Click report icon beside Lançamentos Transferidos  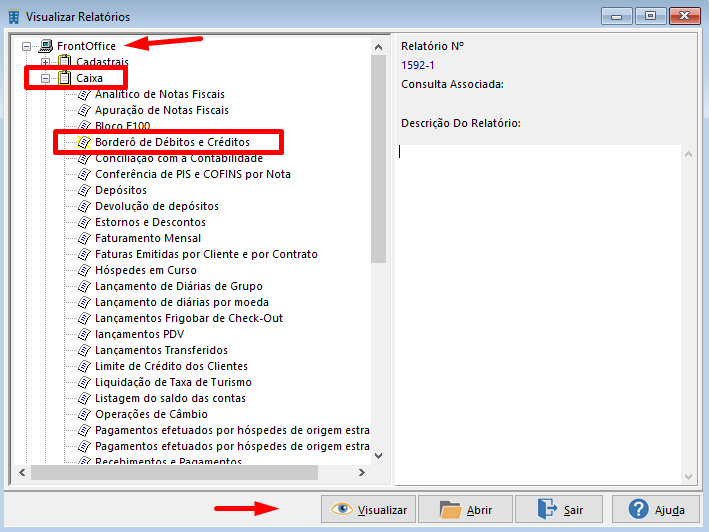pos(84,350)
